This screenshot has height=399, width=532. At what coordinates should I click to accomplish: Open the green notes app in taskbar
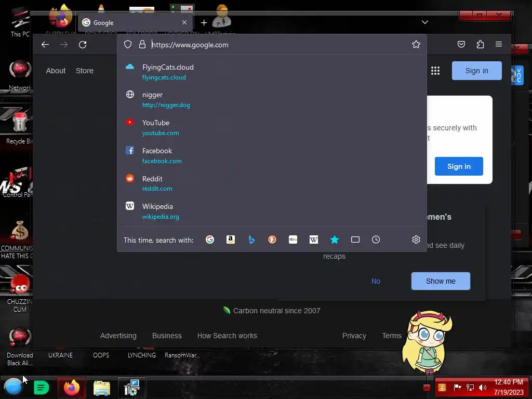(42, 388)
